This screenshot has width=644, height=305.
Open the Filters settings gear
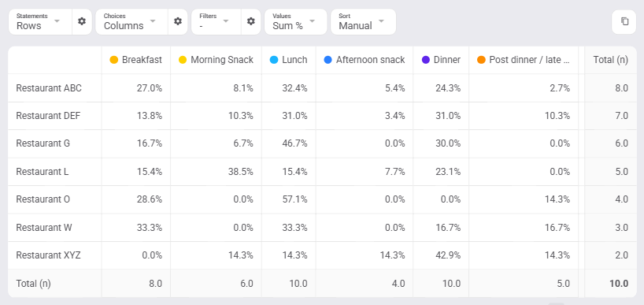click(251, 21)
